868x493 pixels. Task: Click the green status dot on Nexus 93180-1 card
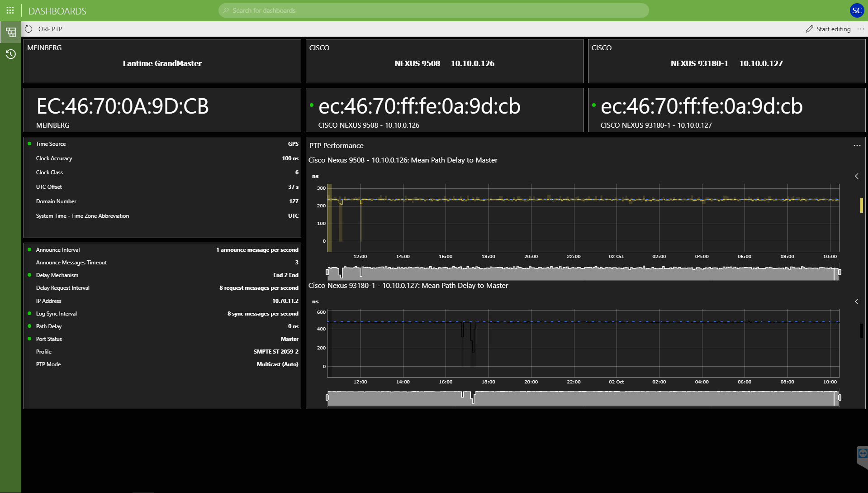594,105
